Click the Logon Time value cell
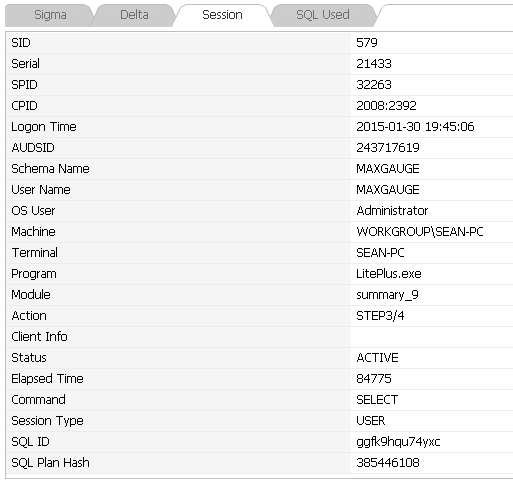This screenshot has width=513, height=488. tap(432, 127)
